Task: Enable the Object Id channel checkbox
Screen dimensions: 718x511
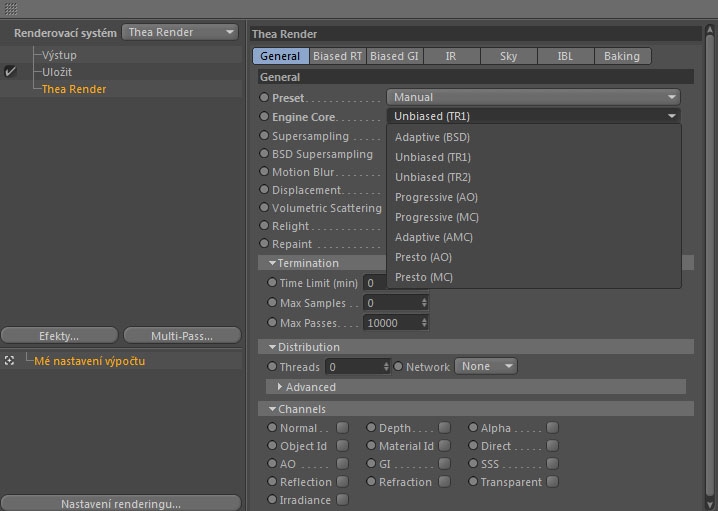Action: click(x=343, y=445)
